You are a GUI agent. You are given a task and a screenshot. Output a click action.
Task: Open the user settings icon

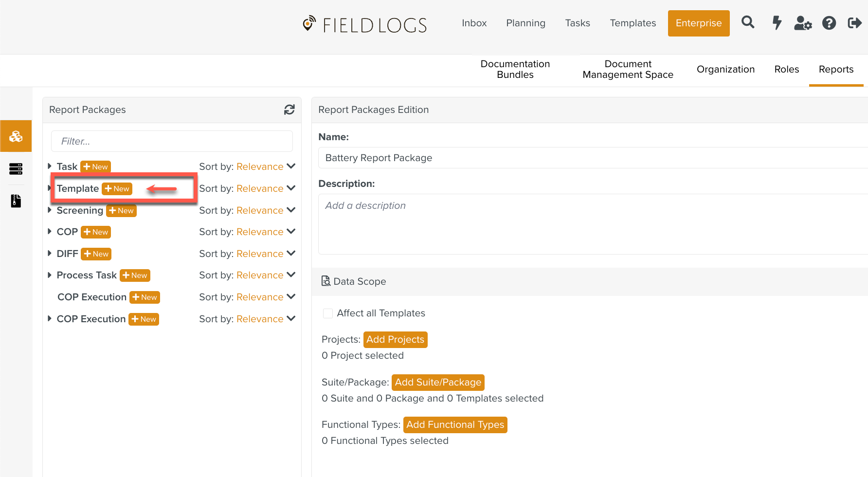[803, 23]
